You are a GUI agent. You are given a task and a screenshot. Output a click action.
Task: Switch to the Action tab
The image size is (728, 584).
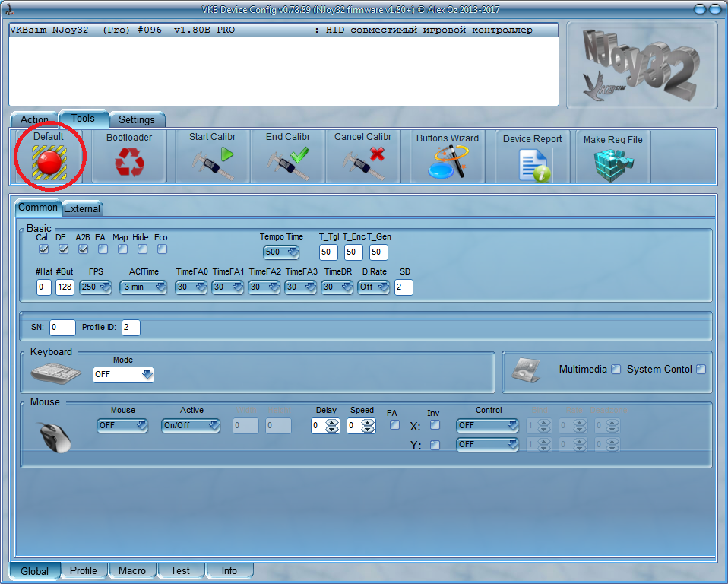pyautogui.click(x=34, y=120)
